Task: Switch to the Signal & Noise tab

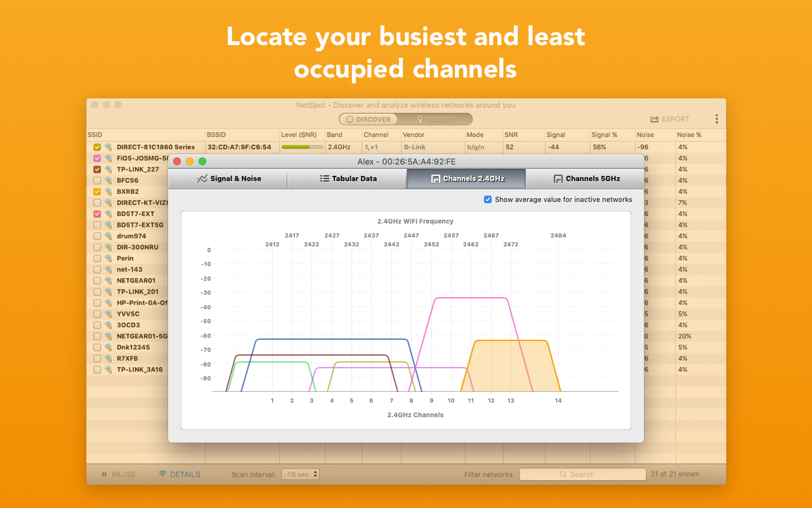Action: 228,179
